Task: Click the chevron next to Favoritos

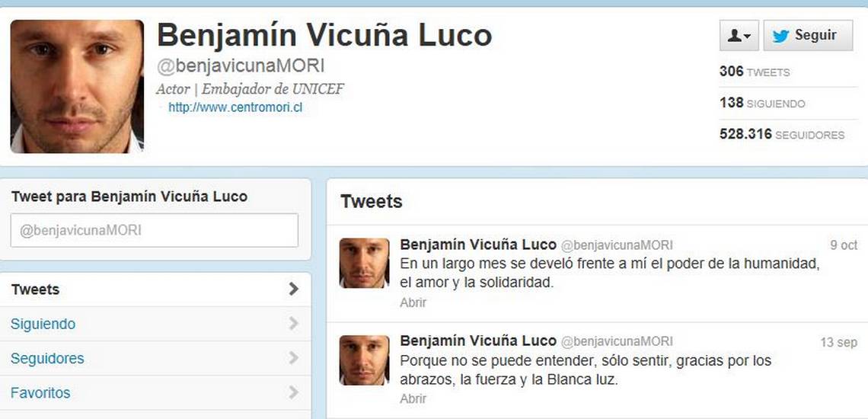Action: [x=293, y=393]
